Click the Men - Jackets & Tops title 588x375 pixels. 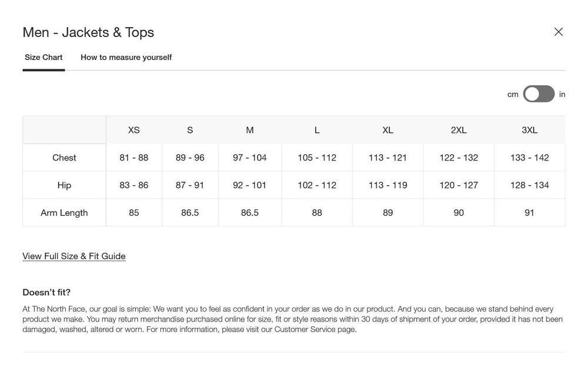point(88,32)
